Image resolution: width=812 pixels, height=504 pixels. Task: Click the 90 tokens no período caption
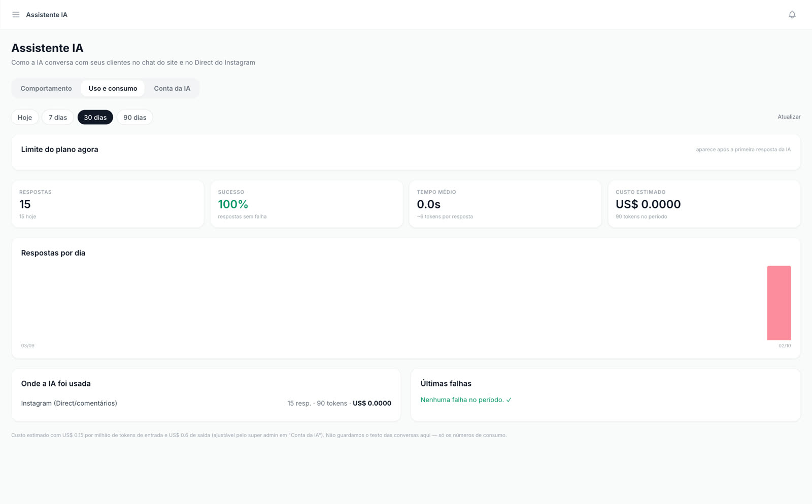tap(641, 217)
